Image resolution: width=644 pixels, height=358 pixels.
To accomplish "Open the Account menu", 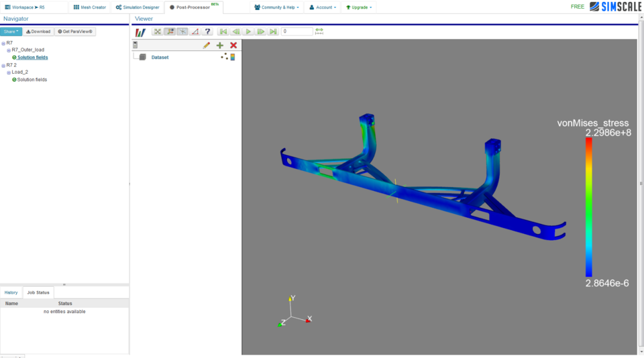I will (323, 7).
